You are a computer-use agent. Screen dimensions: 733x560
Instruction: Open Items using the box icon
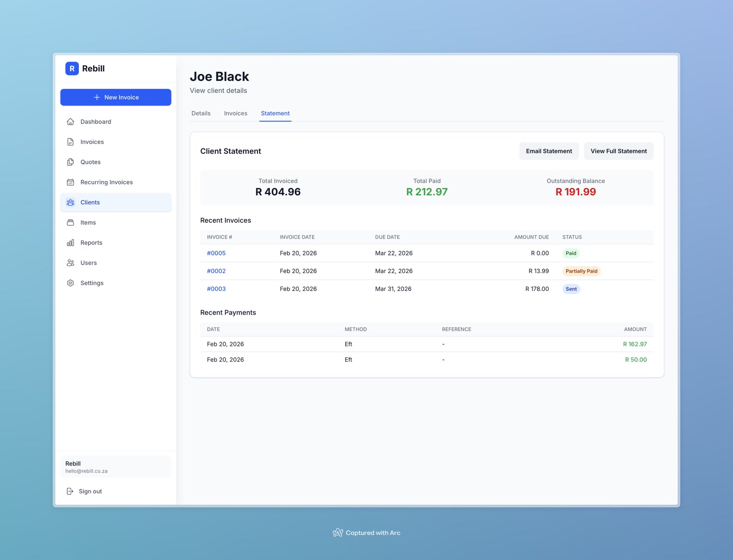[70, 222]
